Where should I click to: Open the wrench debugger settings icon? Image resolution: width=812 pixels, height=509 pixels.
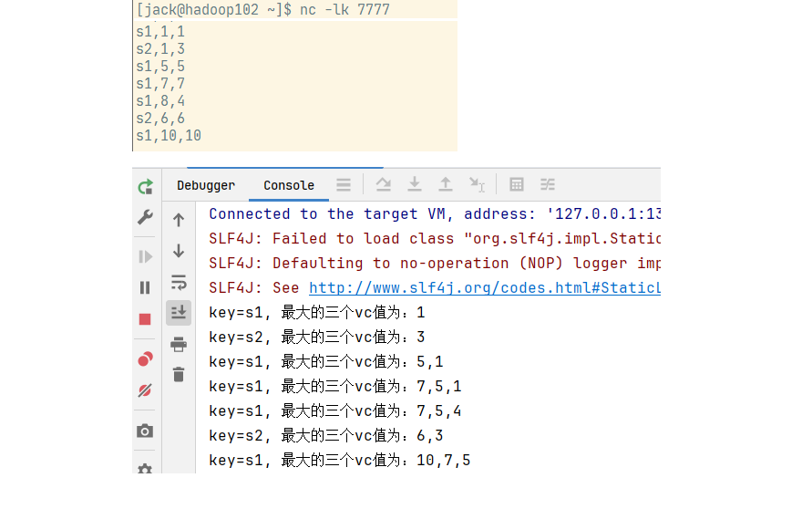point(146,217)
